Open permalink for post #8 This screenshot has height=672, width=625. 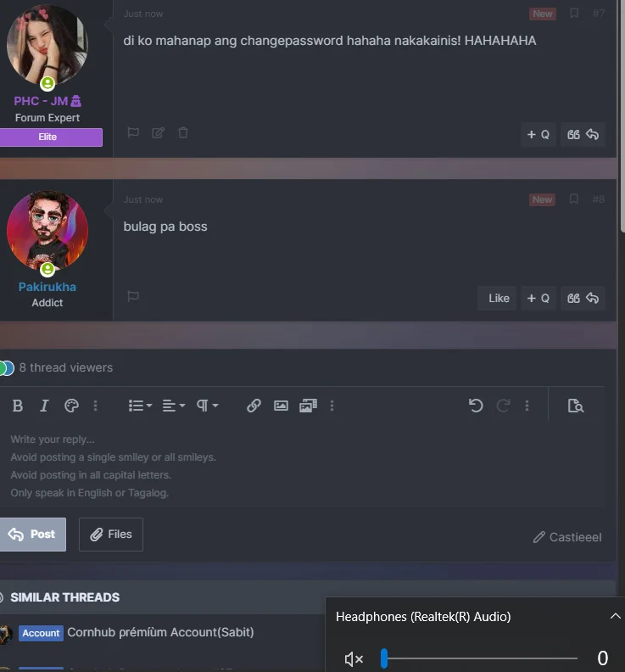(599, 199)
